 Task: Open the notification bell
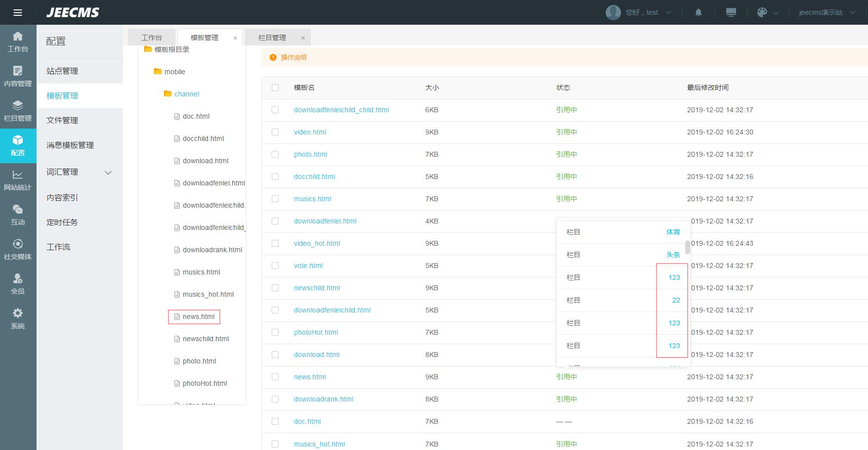[698, 12]
